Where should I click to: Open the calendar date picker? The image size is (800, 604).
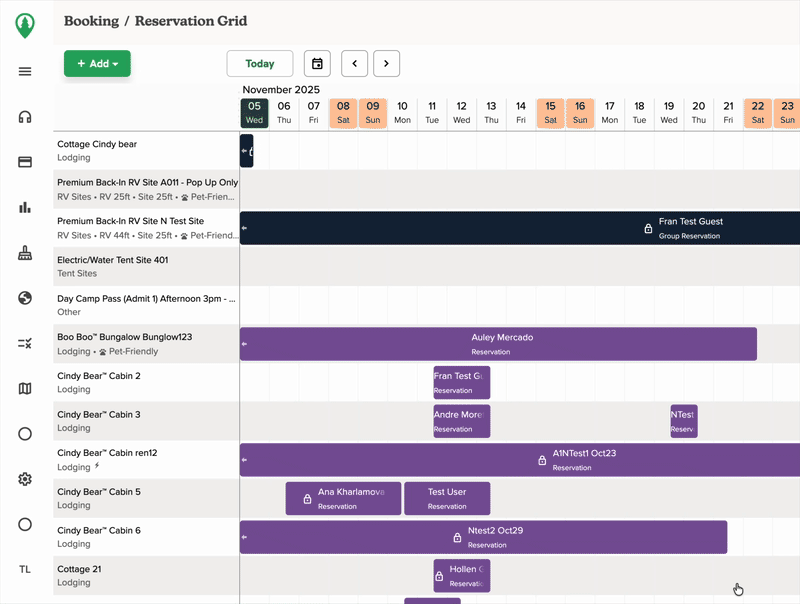(317, 64)
